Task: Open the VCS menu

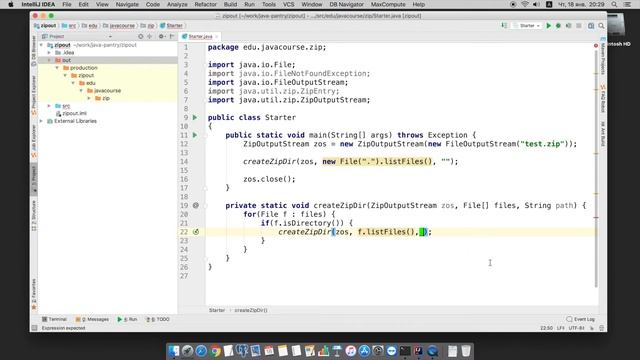Action: click(x=289, y=4)
